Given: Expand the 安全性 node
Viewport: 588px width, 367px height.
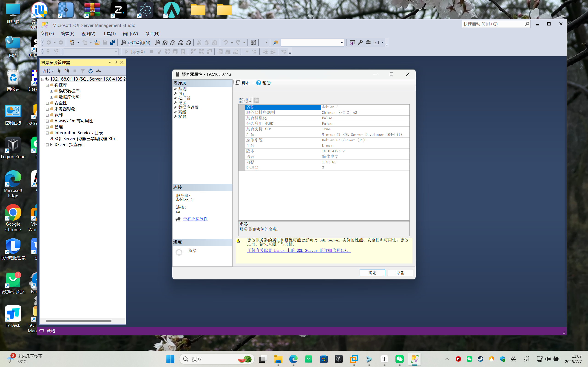Looking at the screenshot, I should 47,103.
